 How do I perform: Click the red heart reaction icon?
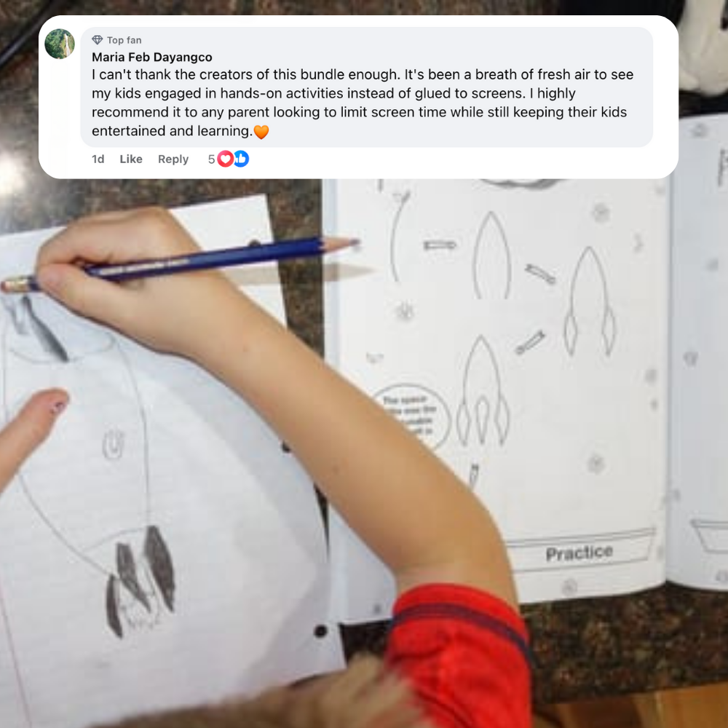226,159
